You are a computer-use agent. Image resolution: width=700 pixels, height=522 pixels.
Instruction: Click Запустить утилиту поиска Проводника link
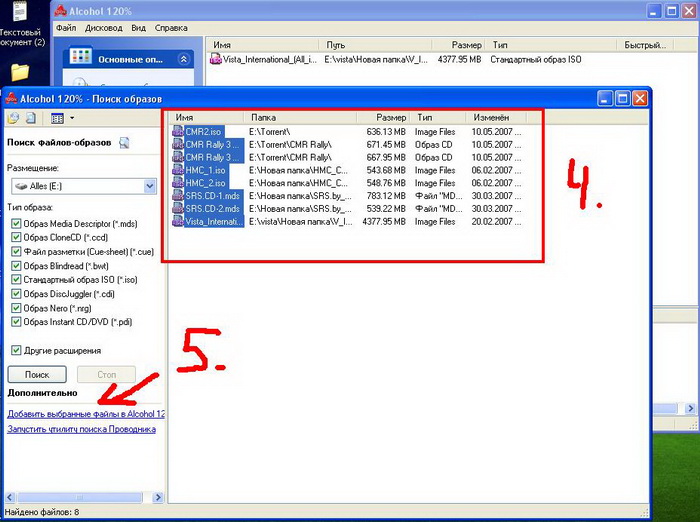coord(82,429)
